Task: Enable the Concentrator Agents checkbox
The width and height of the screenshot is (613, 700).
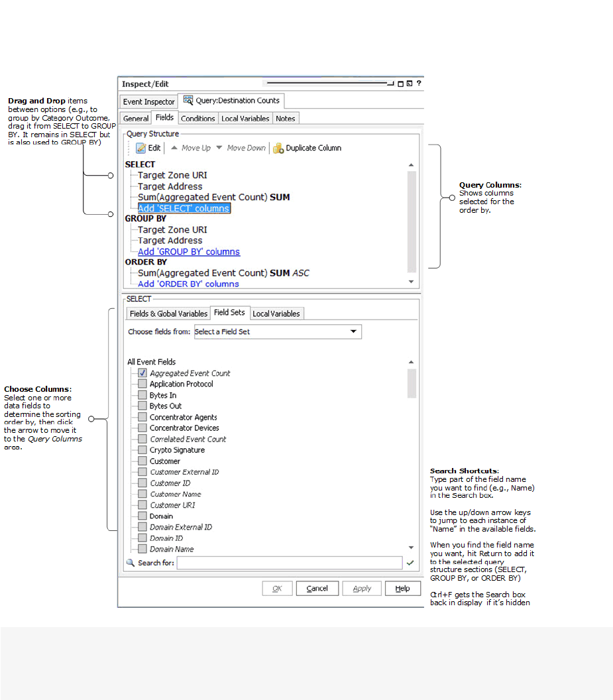Action: [142, 417]
